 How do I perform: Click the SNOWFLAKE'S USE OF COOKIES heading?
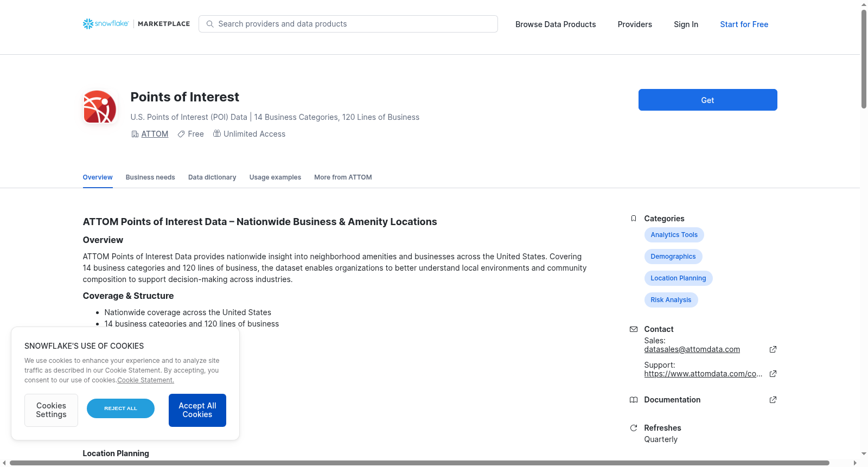pyautogui.click(x=84, y=346)
